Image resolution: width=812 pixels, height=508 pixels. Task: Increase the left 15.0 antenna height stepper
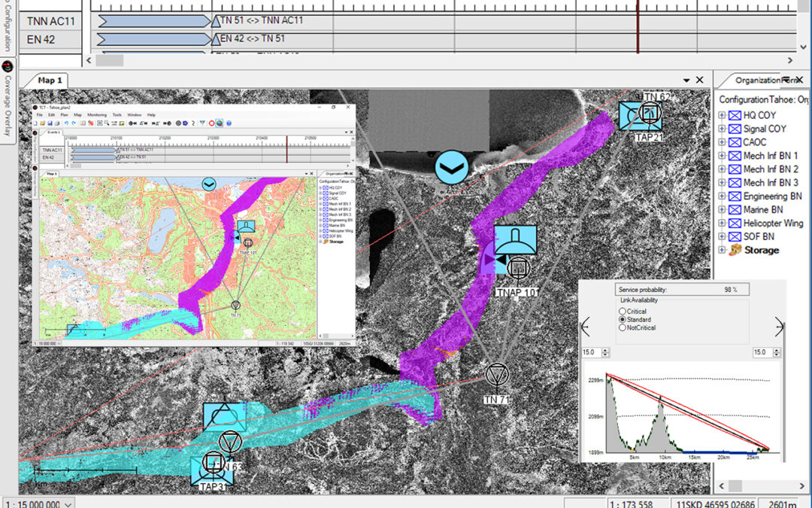click(x=605, y=351)
